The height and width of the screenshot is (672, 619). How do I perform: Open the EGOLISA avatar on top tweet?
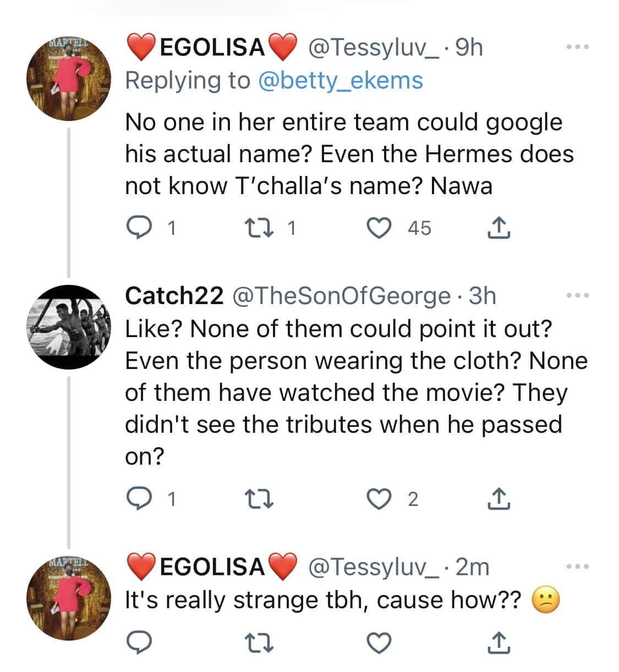[68, 79]
